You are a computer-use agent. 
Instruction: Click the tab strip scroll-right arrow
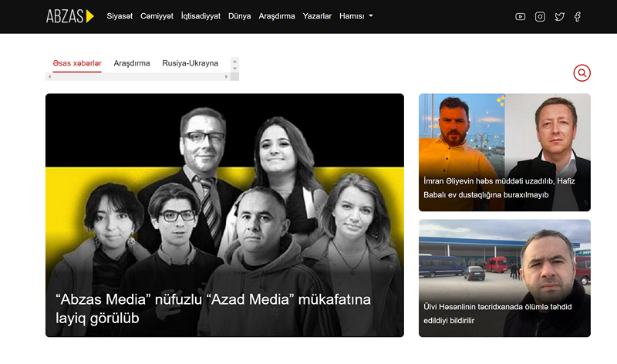pos(226,77)
